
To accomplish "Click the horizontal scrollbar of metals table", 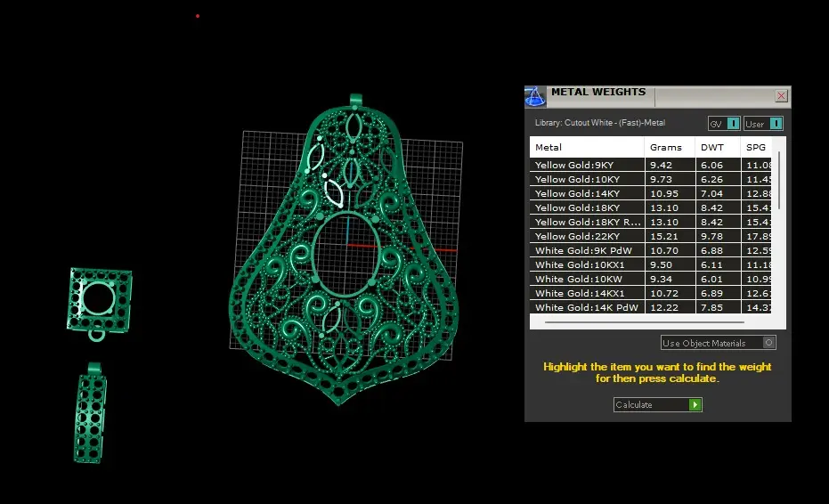I will coord(645,321).
